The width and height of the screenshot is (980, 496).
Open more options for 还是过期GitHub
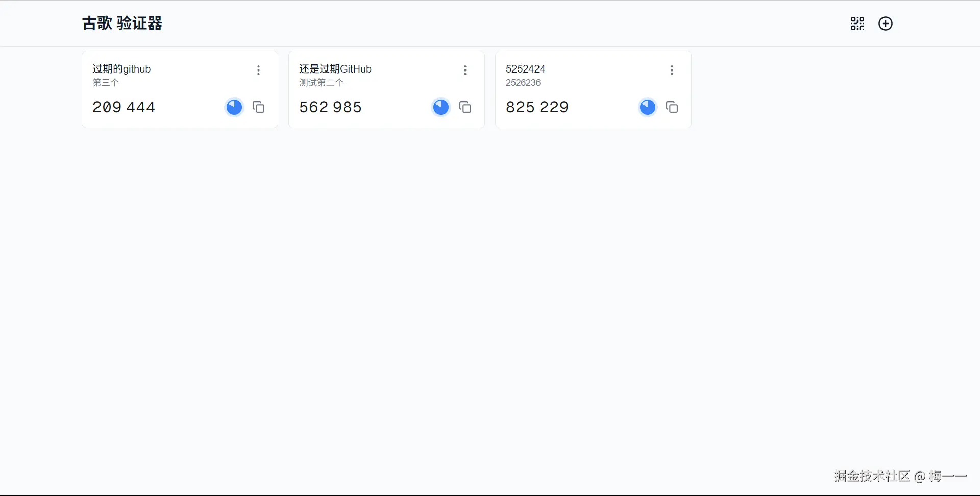coord(465,70)
